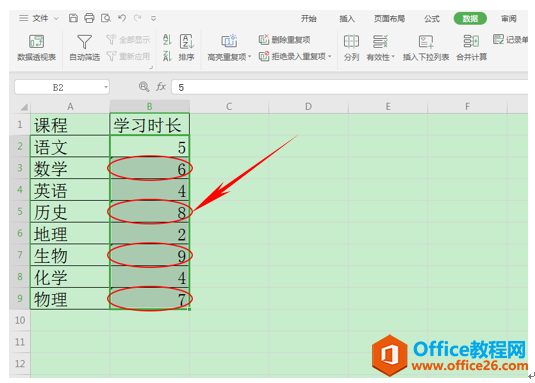Select column B header

coord(149,107)
